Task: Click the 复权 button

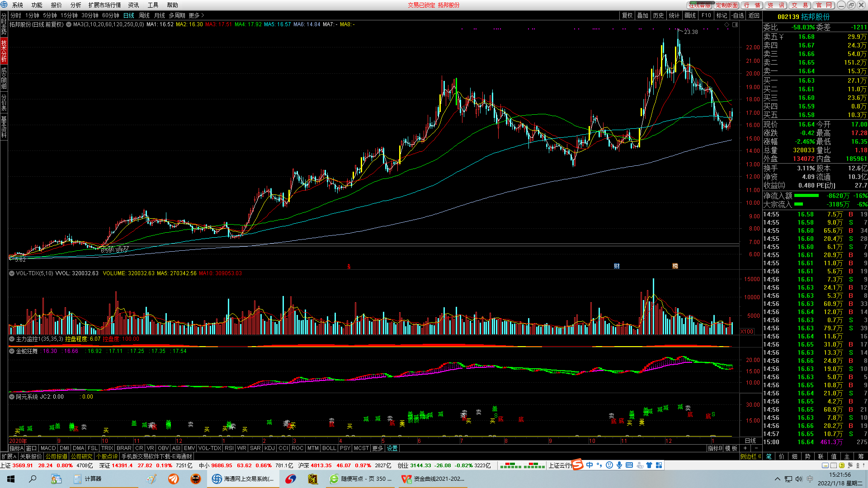Action: 627,15
